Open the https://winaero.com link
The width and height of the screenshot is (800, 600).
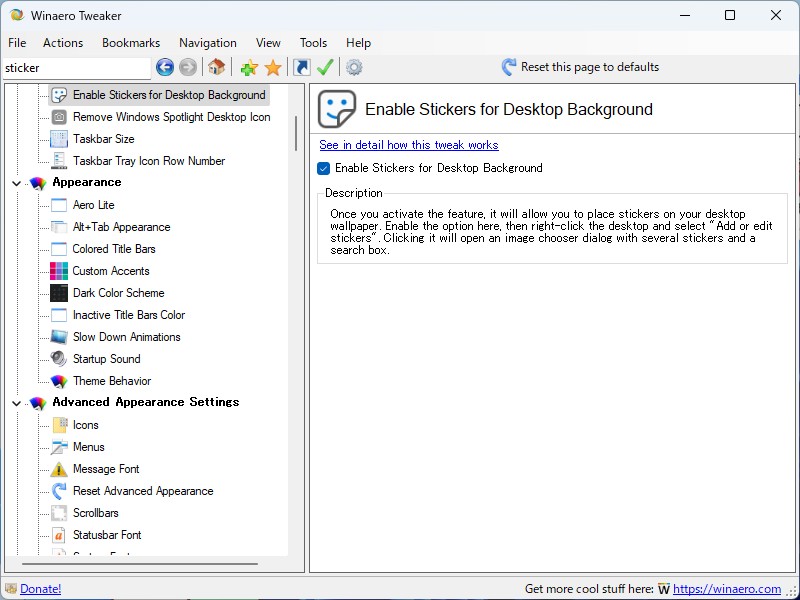727,589
